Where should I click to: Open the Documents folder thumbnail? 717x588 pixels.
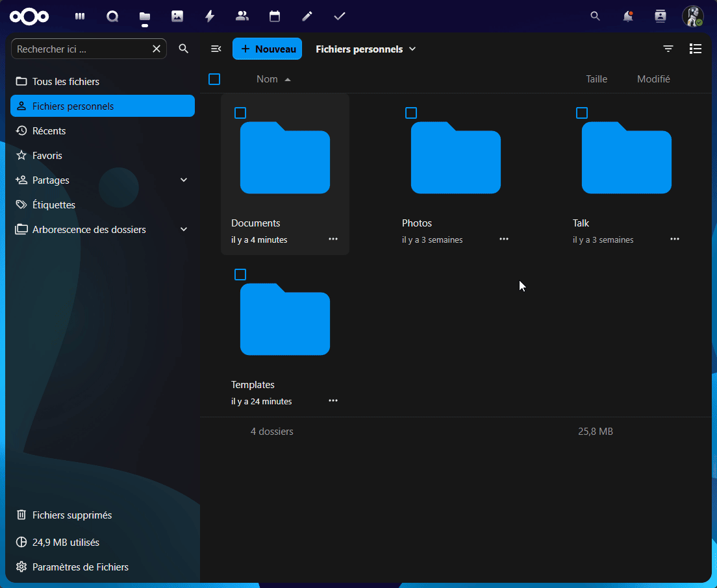coord(285,158)
